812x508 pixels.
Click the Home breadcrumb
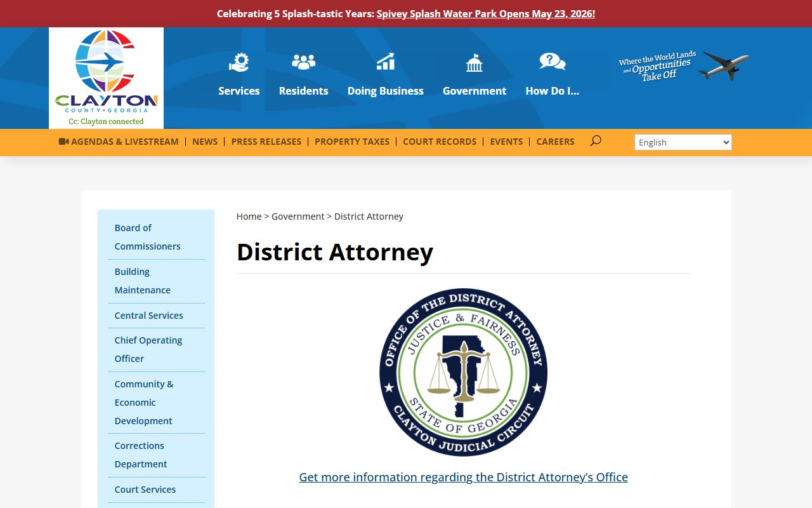pyautogui.click(x=249, y=217)
